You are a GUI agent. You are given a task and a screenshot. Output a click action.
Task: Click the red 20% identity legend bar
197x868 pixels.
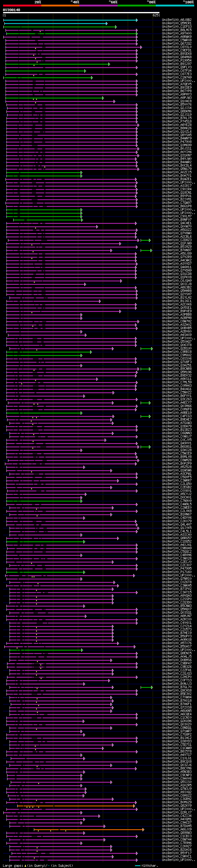(22, 6)
